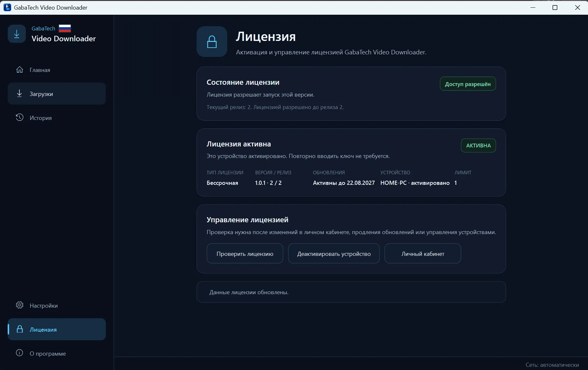Click the gear icon beside Настройки
The height and width of the screenshot is (370, 588).
coord(19,305)
